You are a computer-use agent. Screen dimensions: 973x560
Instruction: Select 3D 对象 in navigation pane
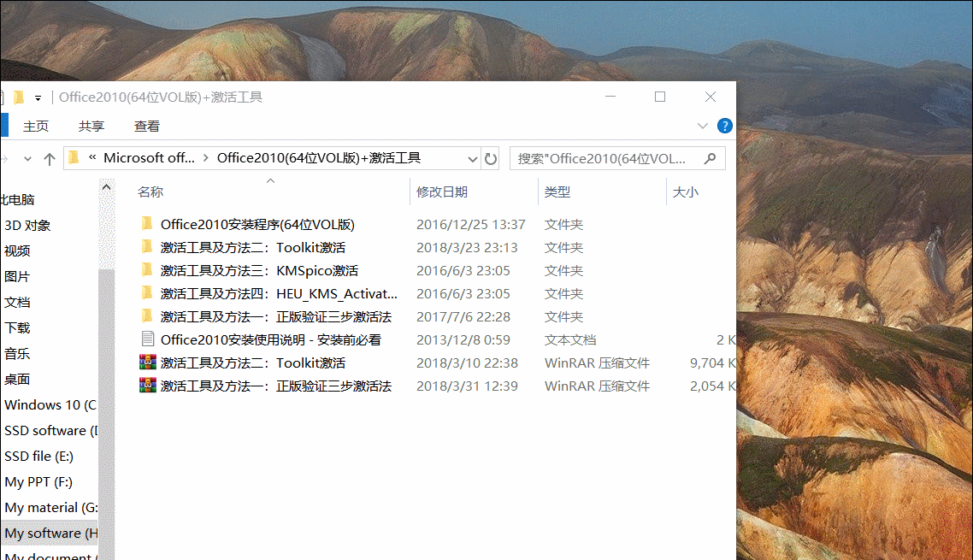pyautogui.click(x=27, y=226)
